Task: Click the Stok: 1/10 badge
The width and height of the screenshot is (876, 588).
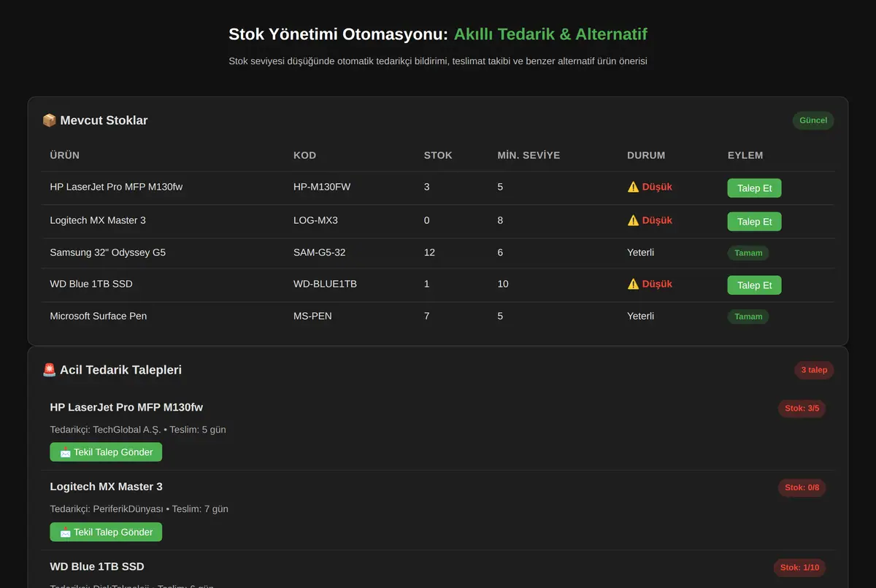Action: click(x=800, y=568)
